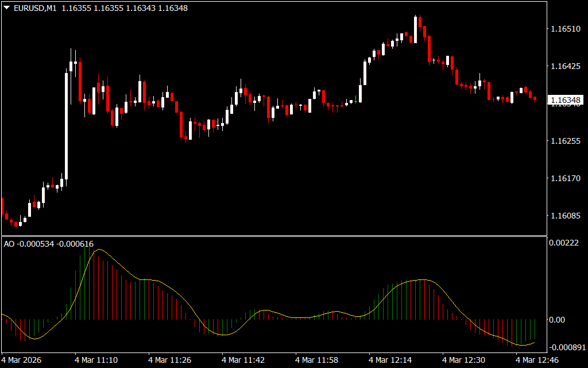Click the 1.16510 price axis label

point(565,29)
